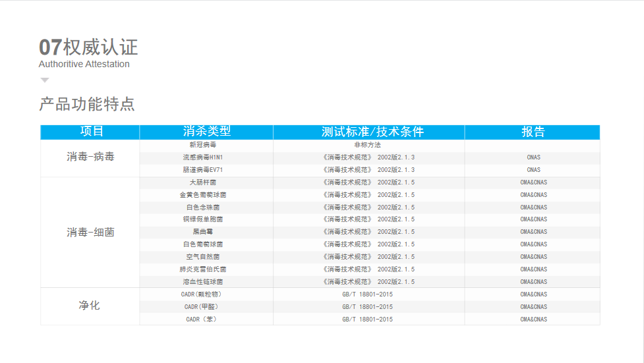The height and width of the screenshot is (363, 644).
Task: Click the CNAS report for 肠道病毒EV71
Action: point(533,170)
